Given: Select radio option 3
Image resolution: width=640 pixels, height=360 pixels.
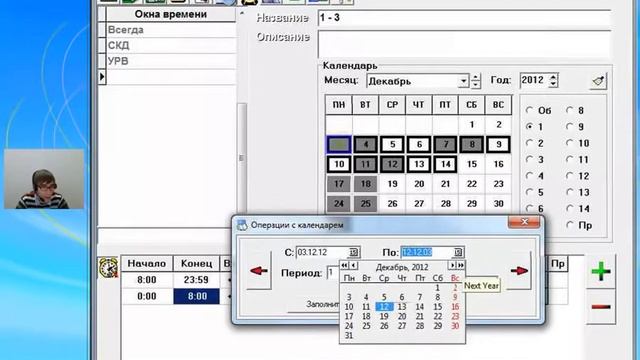Looking at the screenshot, I should (x=530, y=159).
